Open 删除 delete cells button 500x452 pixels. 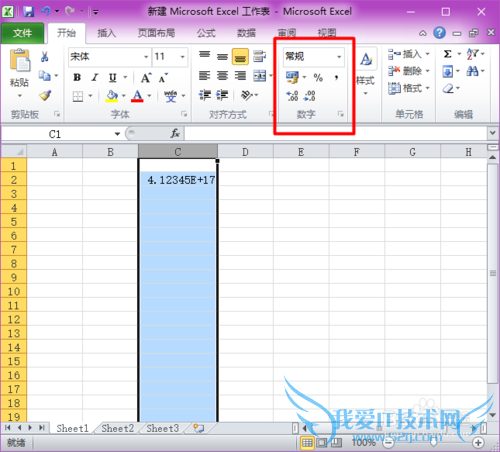[x=409, y=71]
